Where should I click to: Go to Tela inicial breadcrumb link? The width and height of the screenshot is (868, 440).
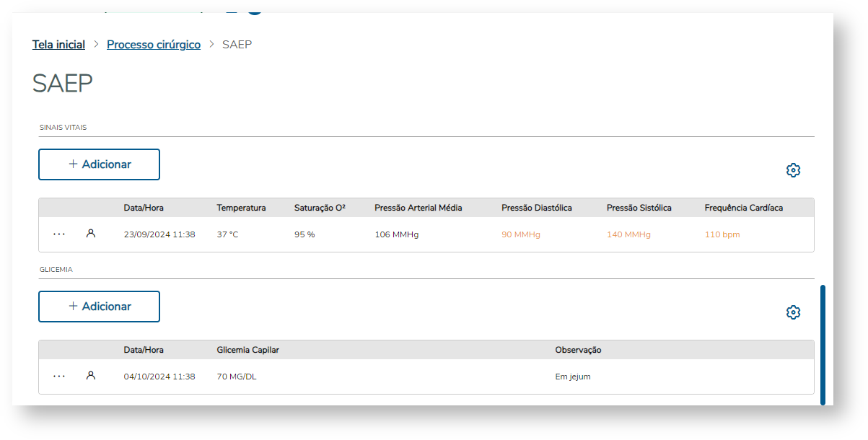[58, 45]
